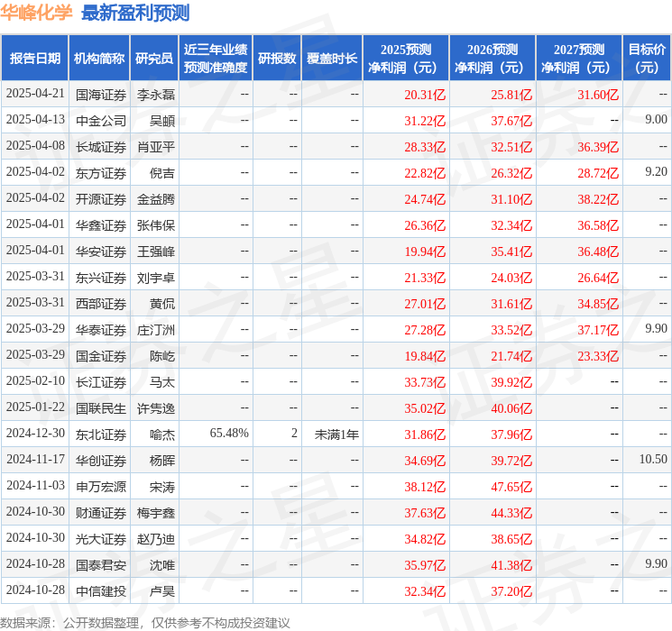Click the 国金证券 institution cell
This screenshot has height=631, width=672.
pos(101,356)
